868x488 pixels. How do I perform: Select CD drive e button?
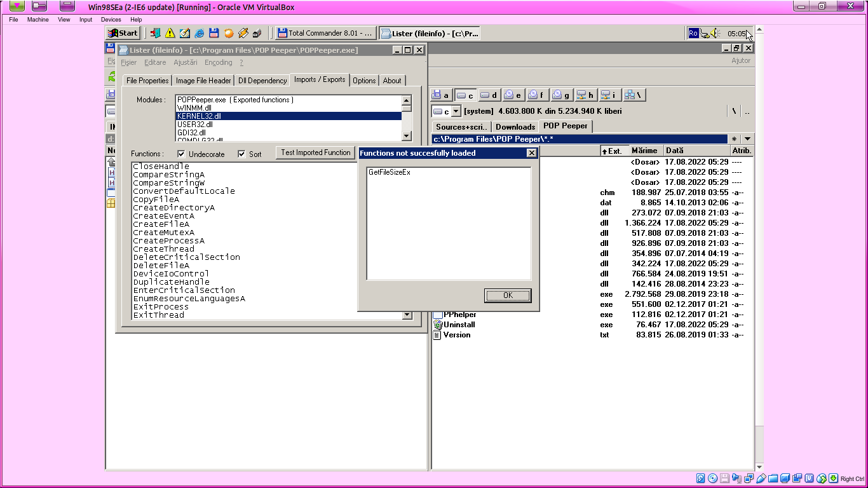pyautogui.click(x=513, y=95)
